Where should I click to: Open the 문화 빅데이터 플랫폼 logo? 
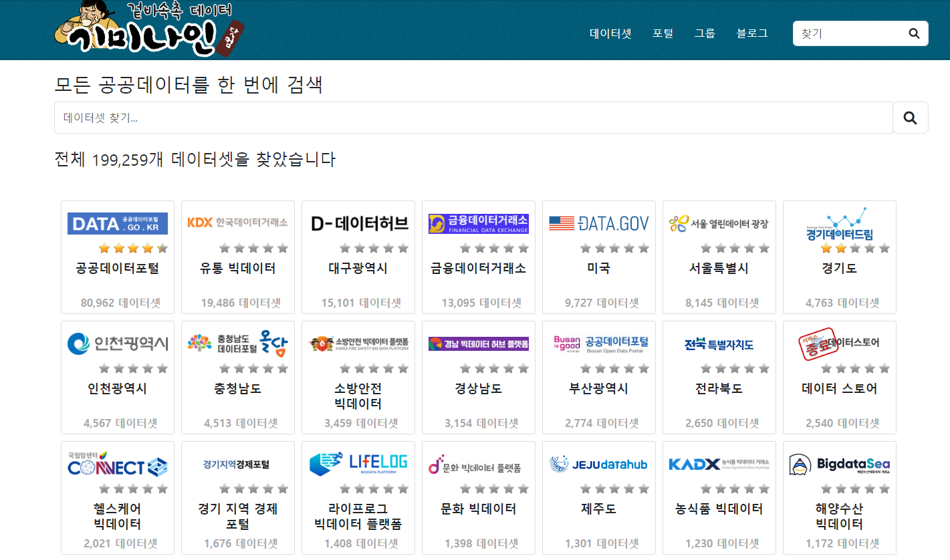pos(475,465)
